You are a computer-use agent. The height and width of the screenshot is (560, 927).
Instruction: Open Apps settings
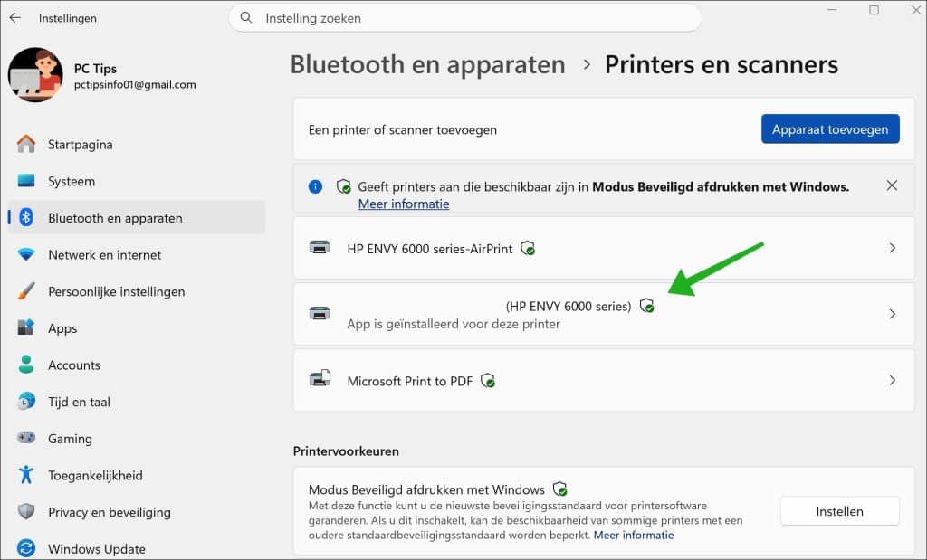tap(137, 327)
